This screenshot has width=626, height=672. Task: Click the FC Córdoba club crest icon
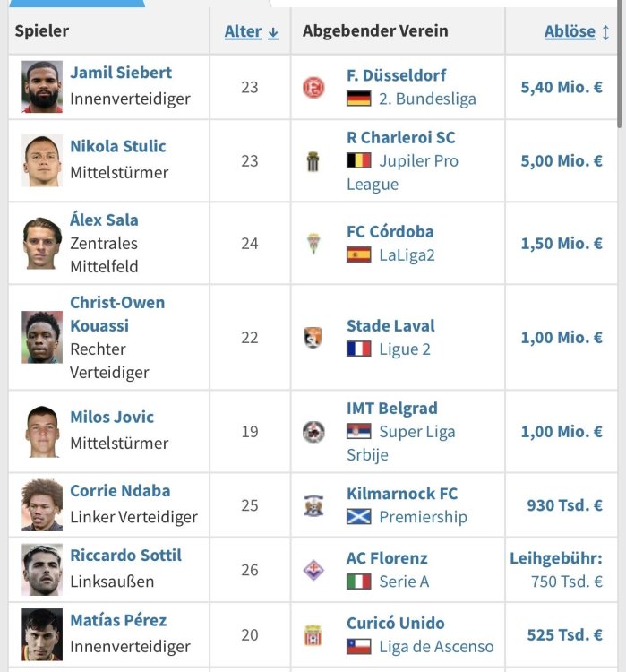coord(313,244)
